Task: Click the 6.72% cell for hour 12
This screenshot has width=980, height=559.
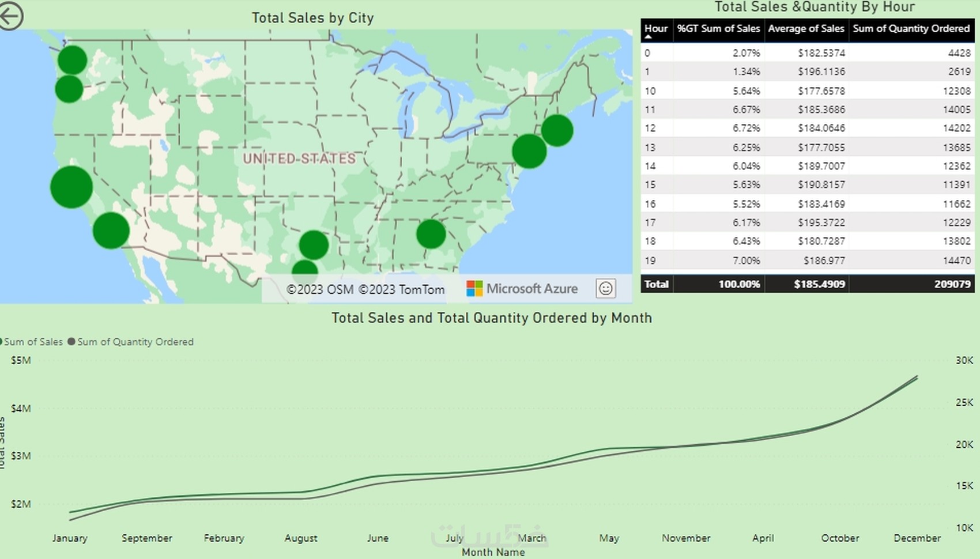Action: tap(746, 128)
